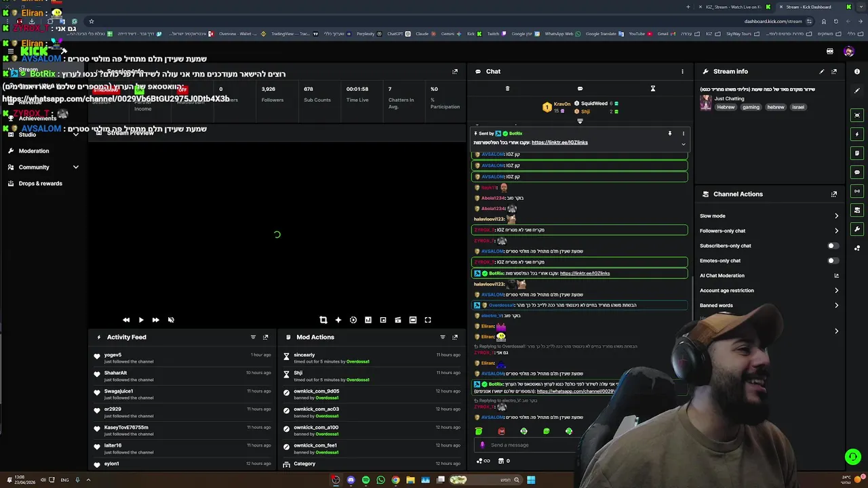
Task: Select ShaharAlt in Activity Feed
Action: 115,373
